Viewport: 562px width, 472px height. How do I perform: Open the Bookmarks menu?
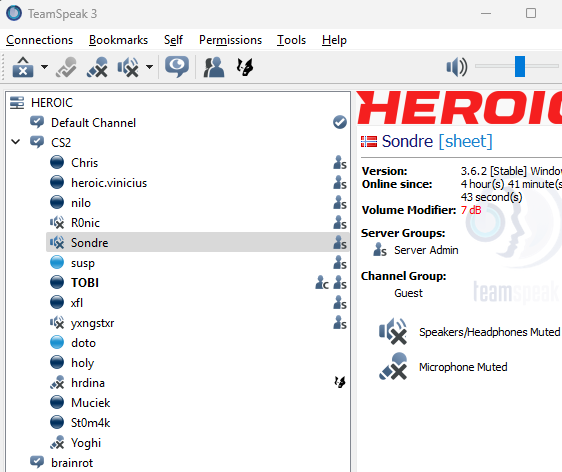pyautogui.click(x=118, y=40)
